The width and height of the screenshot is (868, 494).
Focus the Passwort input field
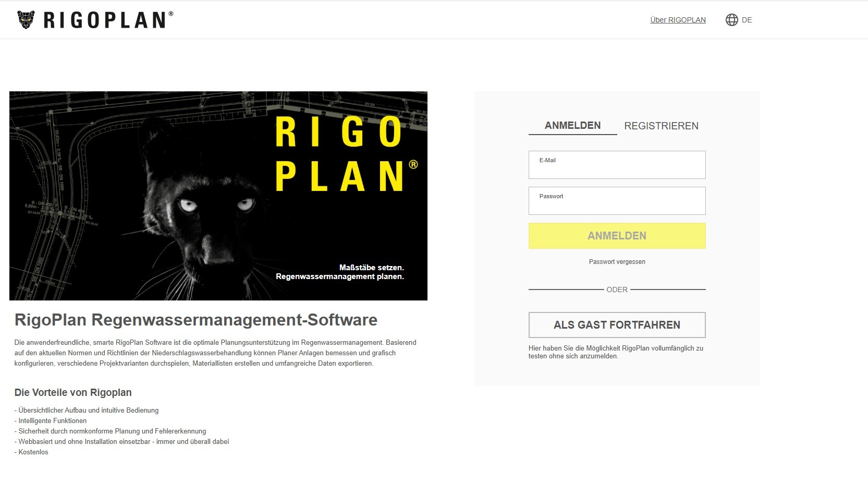click(x=617, y=201)
